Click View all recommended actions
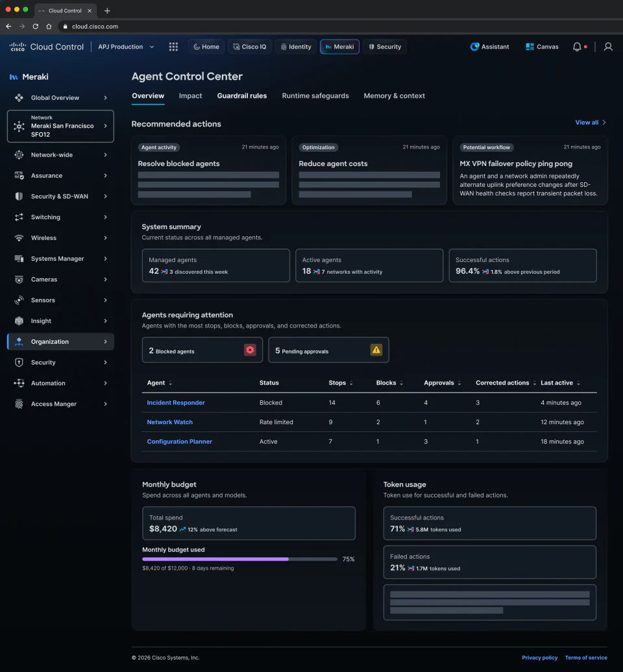623x672 pixels. [591, 123]
